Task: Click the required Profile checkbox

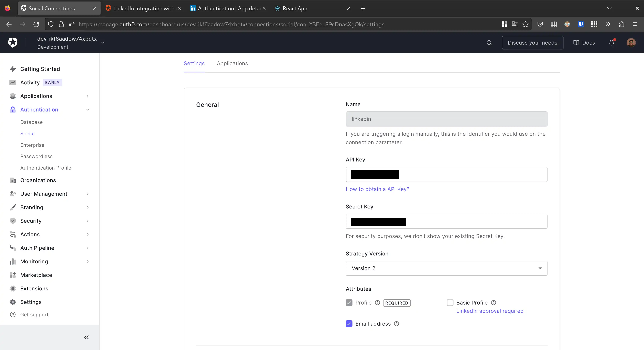Action: point(349,302)
